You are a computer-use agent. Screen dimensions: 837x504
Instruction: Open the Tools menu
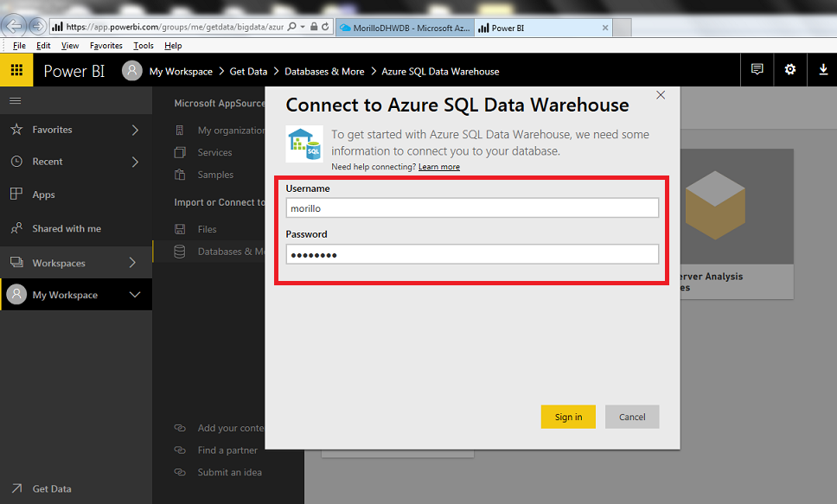(144, 45)
